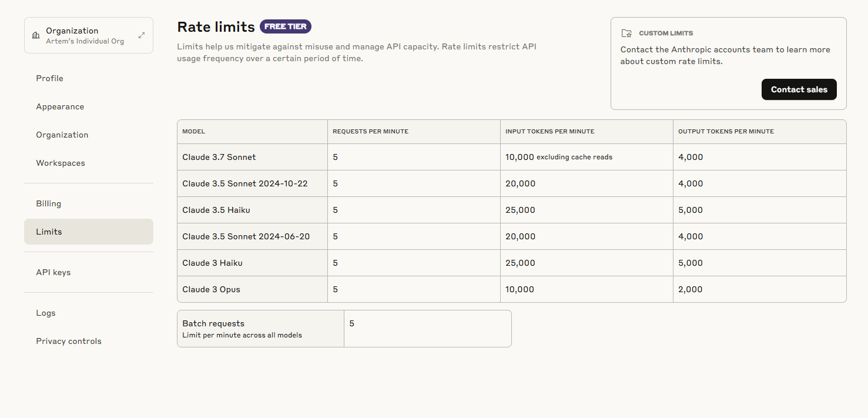Viewport: 868px width, 418px height.
Task: Expand the organization switcher arrows
Action: point(142,35)
